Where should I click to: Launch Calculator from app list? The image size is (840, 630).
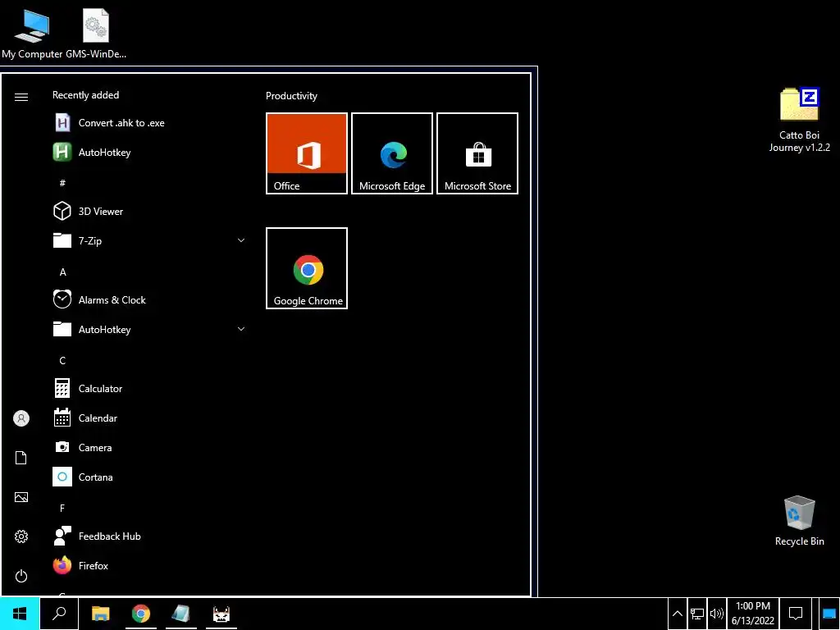click(x=149, y=388)
